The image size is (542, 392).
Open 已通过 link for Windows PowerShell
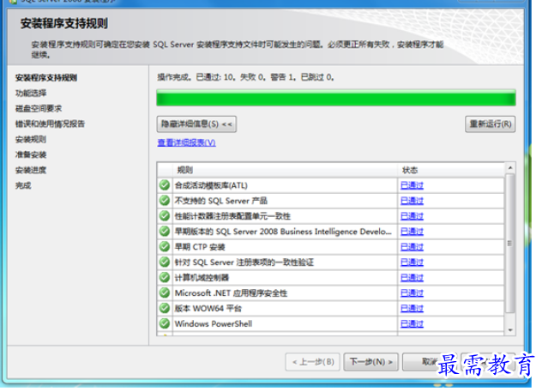412,324
